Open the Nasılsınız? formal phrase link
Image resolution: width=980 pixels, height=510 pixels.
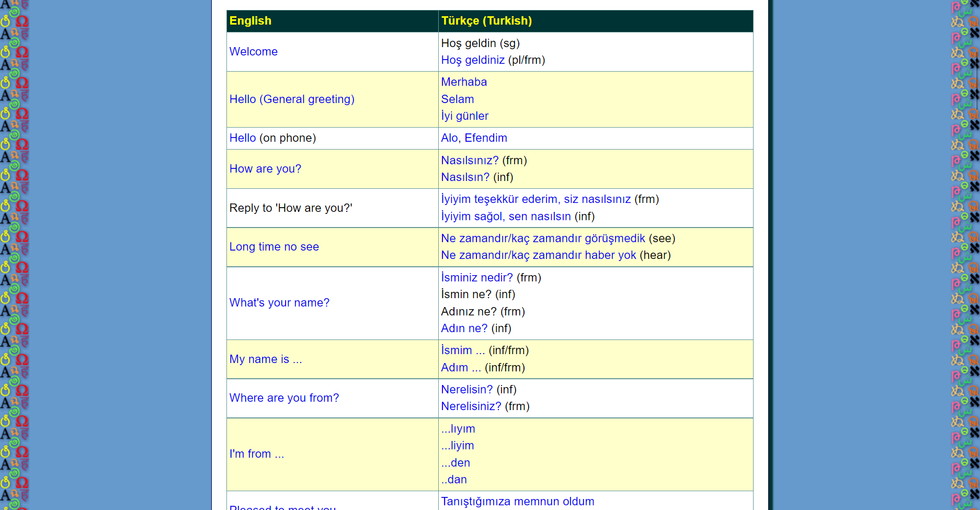pos(469,161)
